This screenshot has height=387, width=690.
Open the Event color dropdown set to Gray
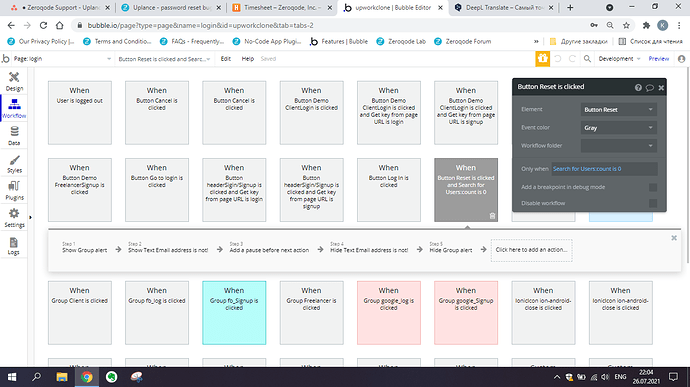pyautogui.click(x=618, y=128)
